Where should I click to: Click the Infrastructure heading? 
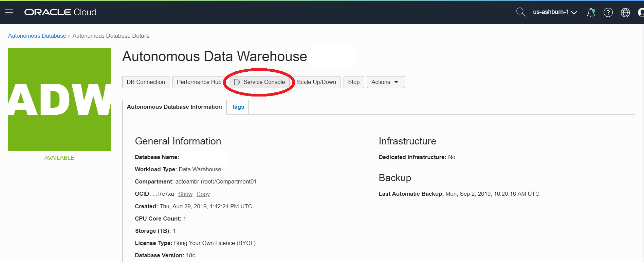(407, 141)
